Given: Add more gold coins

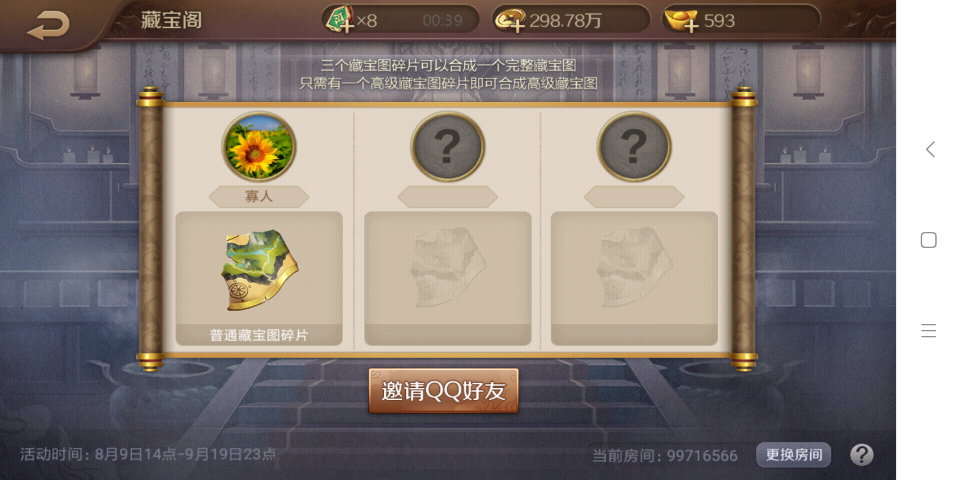Looking at the screenshot, I should (510, 20).
